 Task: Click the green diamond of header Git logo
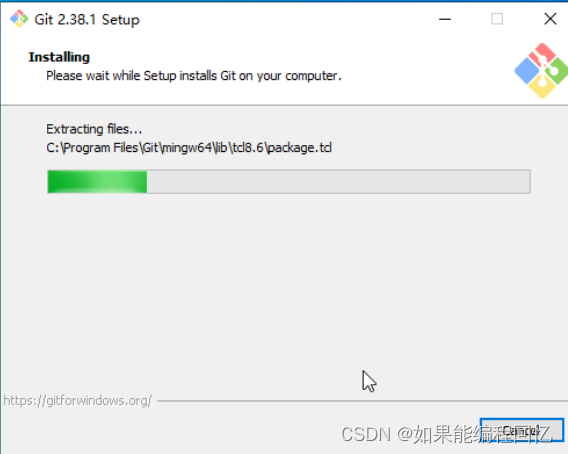coord(558,71)
